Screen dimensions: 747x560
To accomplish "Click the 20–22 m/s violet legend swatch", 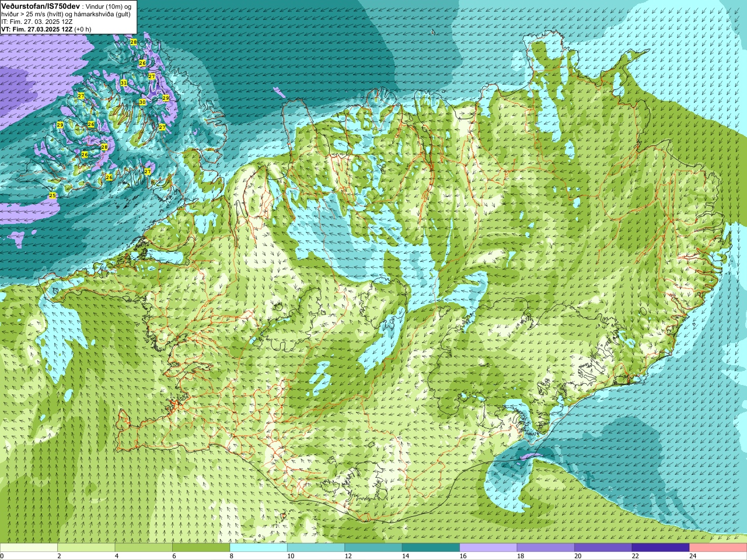I will (603, 548).
